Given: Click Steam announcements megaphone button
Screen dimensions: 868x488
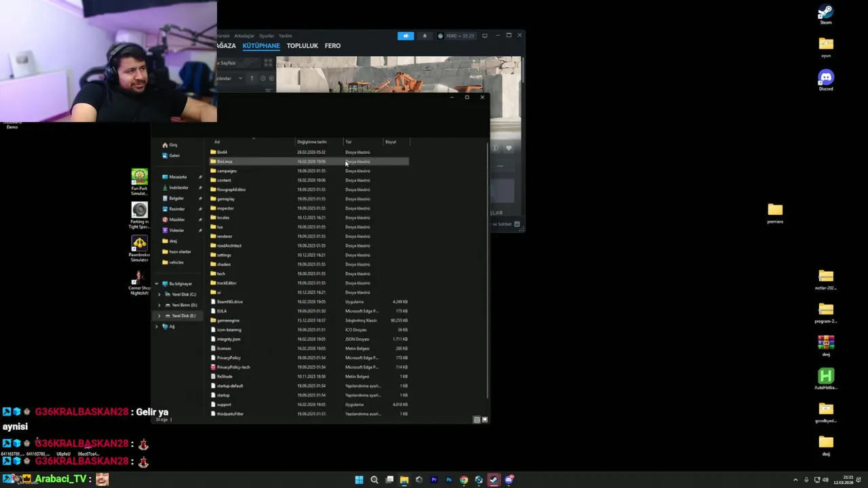Looking at the screenshot, I should point(406,36).
